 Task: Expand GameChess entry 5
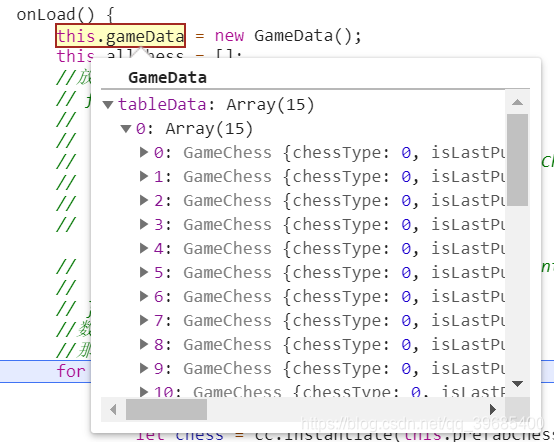click(x=144, y=272)
